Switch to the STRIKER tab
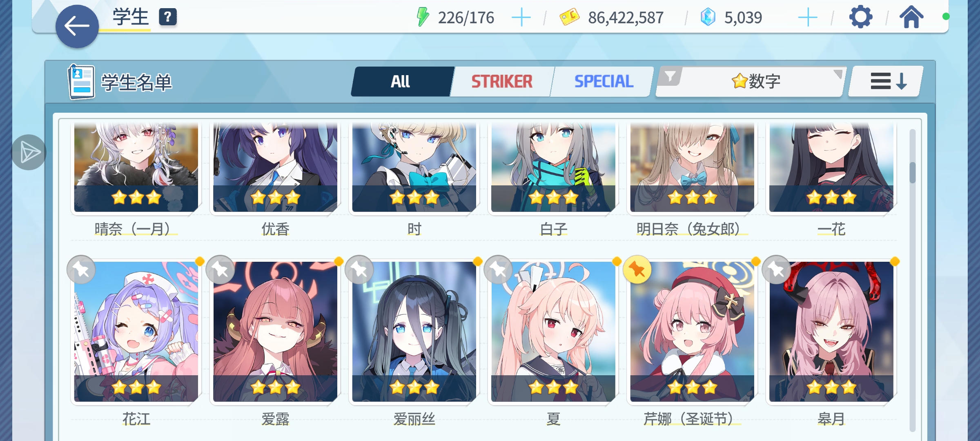Viewport: 980px width, 441px height. [502, 81]
